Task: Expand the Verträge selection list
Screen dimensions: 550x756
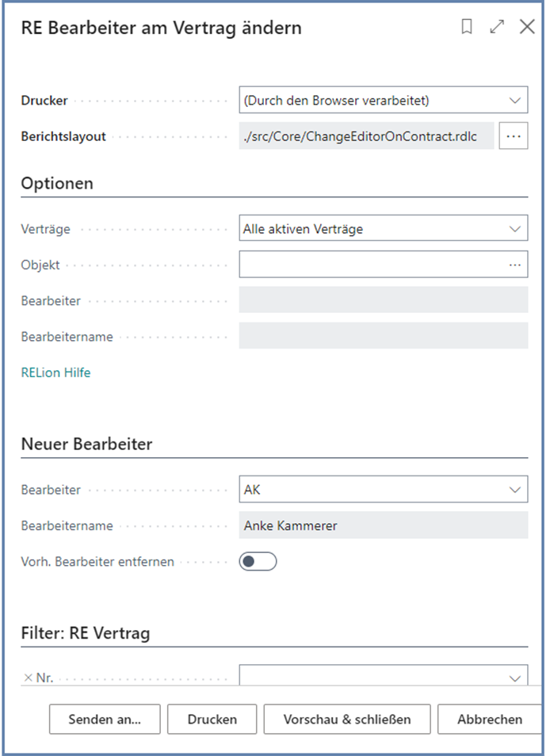Action: (516, 227)
